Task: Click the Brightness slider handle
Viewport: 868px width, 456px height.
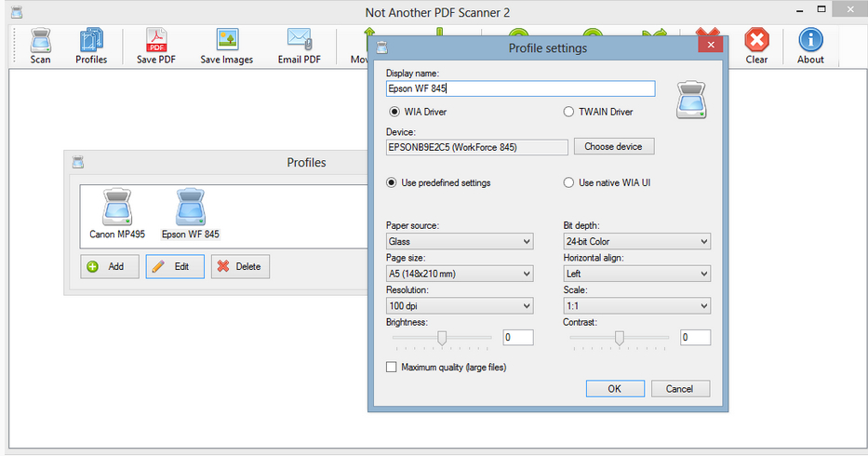Action: (x=442, y=338)
